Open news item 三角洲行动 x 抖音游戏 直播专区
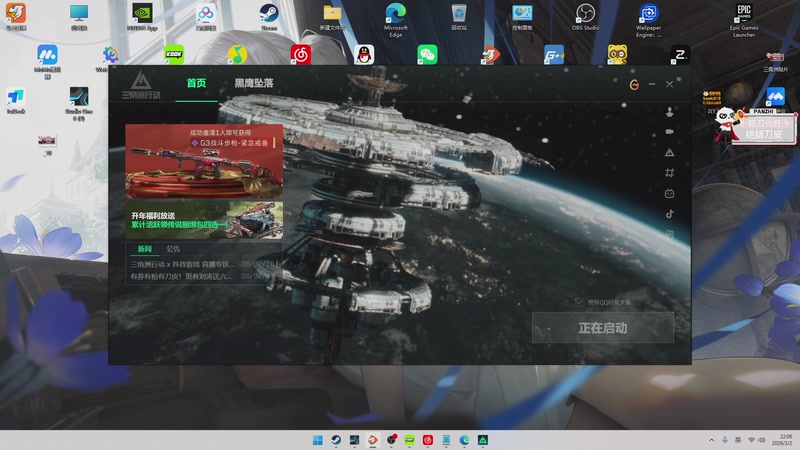Image resolution: width=800 pixels, height=450 pixels. [182, 264]
